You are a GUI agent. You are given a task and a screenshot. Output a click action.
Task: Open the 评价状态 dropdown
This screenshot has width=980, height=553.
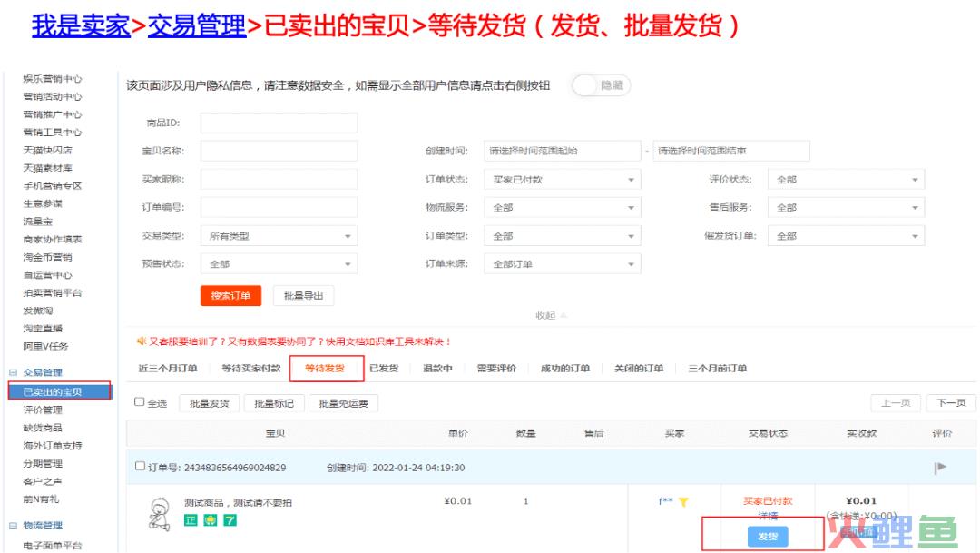click(846, 180)
